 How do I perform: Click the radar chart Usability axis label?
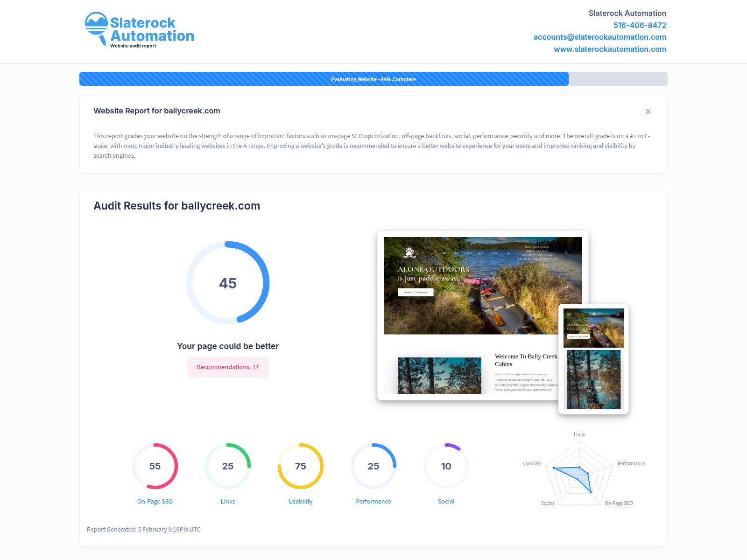click(532, 463)
